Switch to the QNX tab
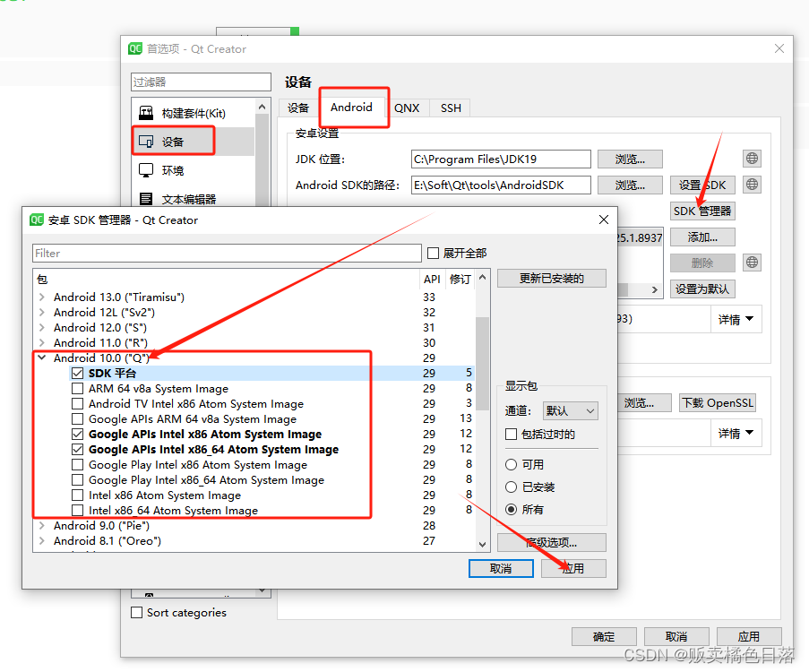 pos(408,108)
